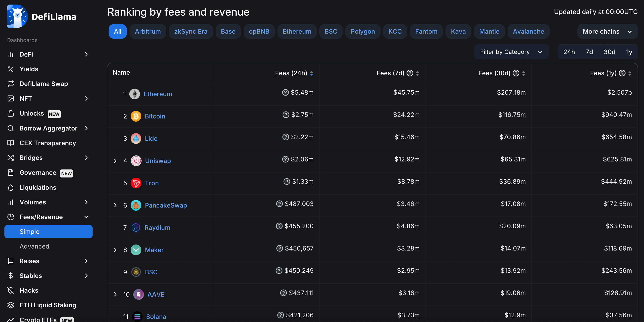This screenshot has height=322, width=644.
Task: Click the DefiLlama logo
Action: 42,16
